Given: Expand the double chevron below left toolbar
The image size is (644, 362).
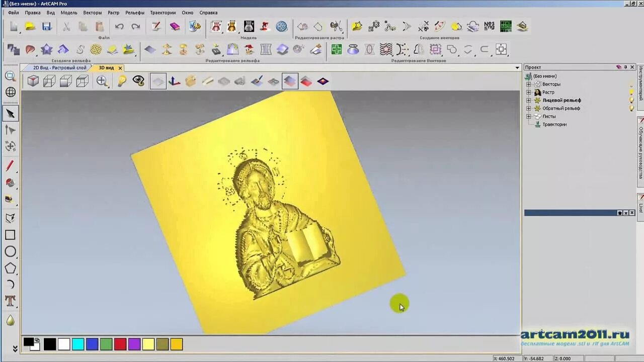Looking at the screenshot, I should pyautogui.click(x=15, y=348).
